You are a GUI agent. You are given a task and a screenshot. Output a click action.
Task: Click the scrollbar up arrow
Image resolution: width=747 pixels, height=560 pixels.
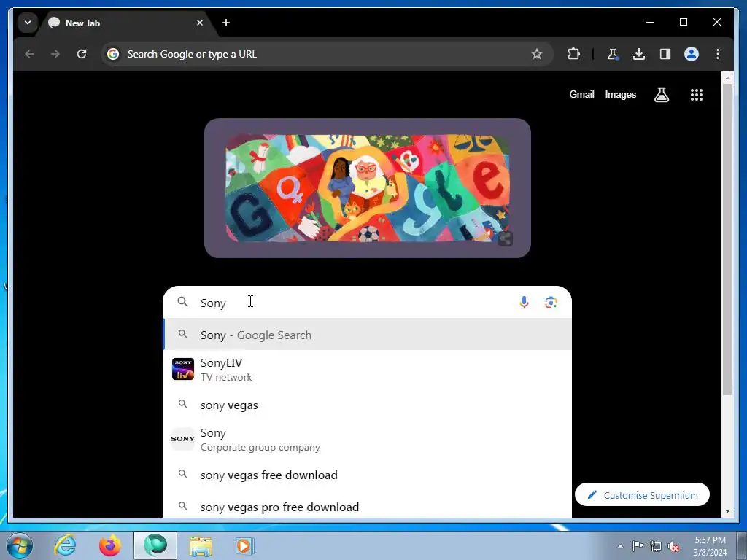click(727, 77)
